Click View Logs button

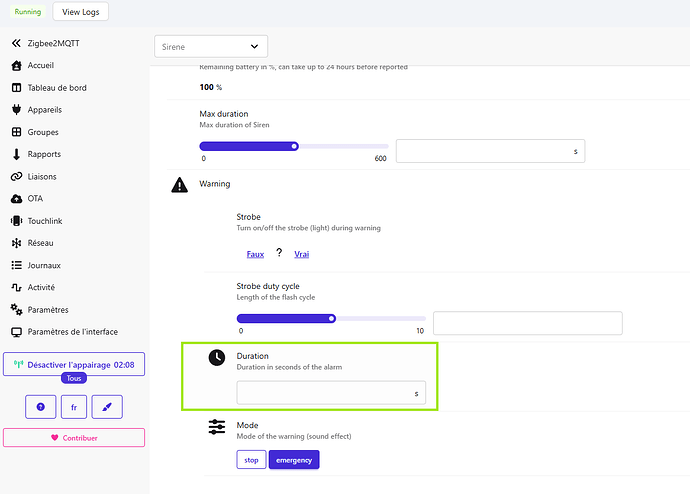pos(81,12)
